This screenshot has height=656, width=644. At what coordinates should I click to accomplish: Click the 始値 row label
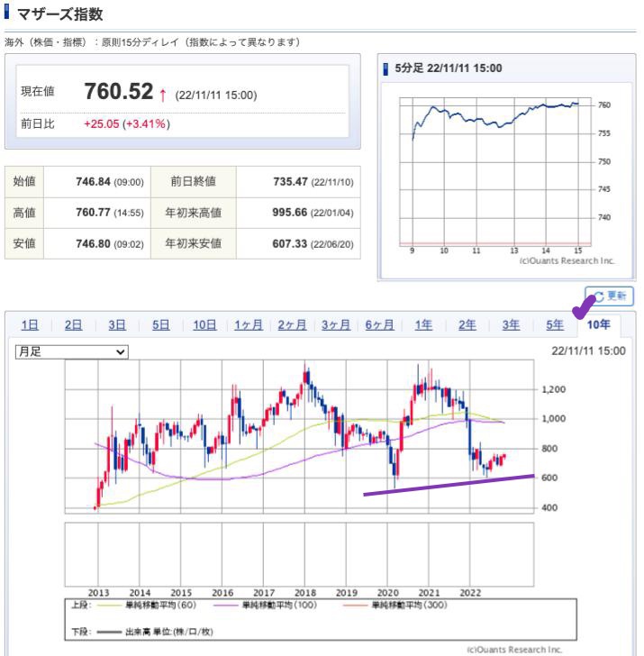(24, 182)
